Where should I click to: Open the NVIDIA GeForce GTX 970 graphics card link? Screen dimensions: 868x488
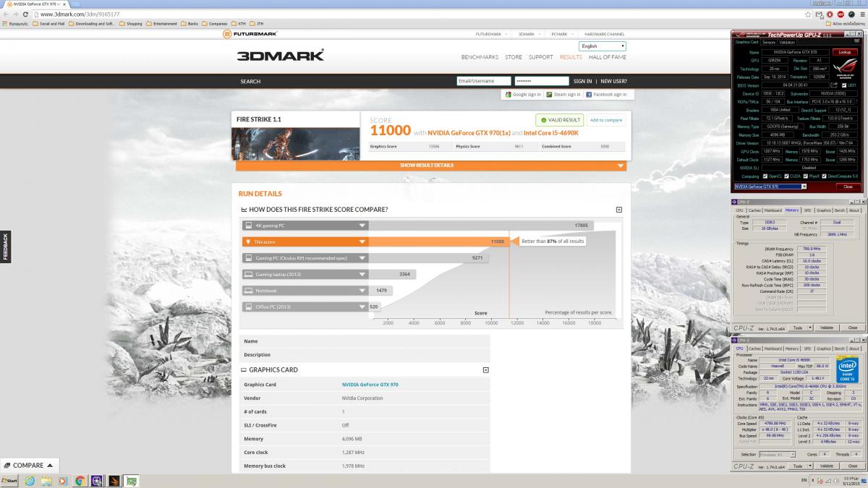coord(370,385)
